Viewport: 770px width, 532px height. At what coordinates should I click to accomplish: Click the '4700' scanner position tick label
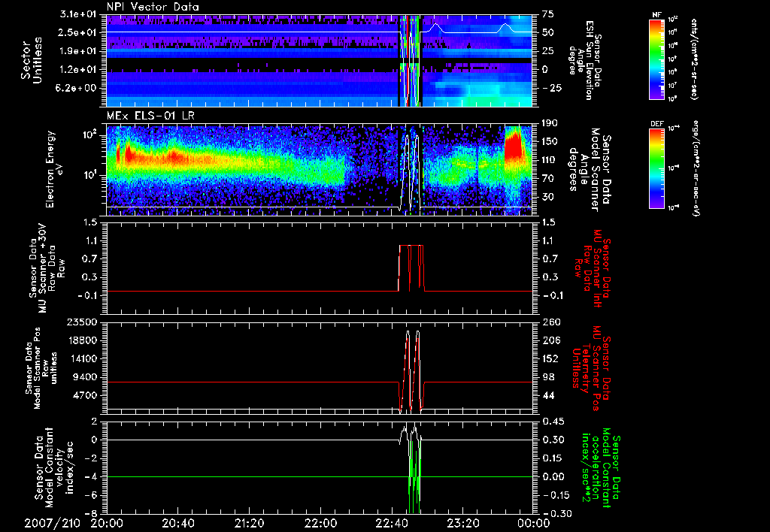84,395
